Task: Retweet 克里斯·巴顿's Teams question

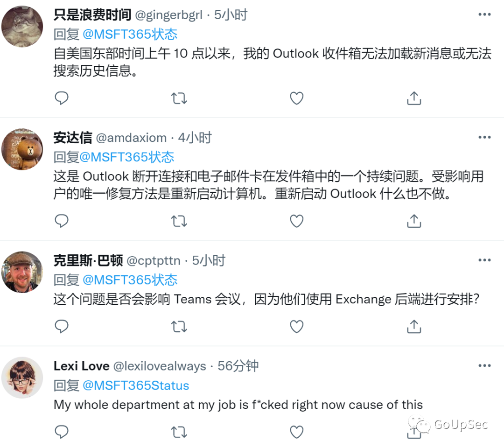Action: (x=179, y=327)
